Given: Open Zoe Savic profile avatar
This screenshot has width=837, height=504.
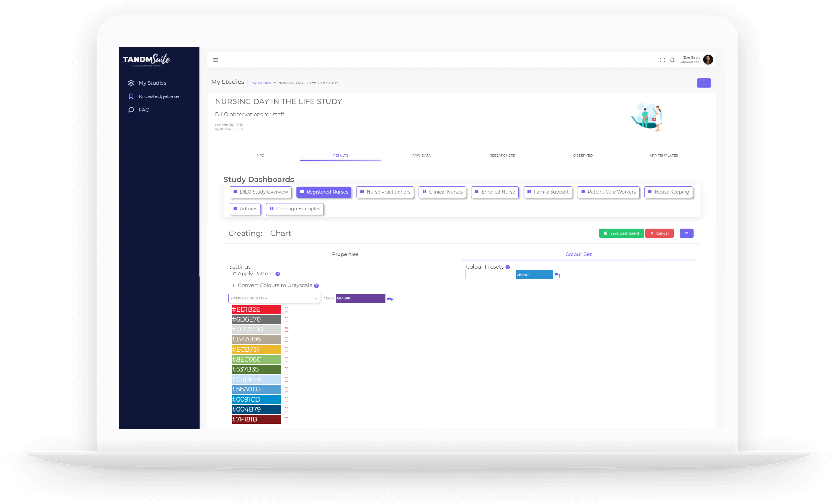Looking at the screenshot, I should click(708, 60).
